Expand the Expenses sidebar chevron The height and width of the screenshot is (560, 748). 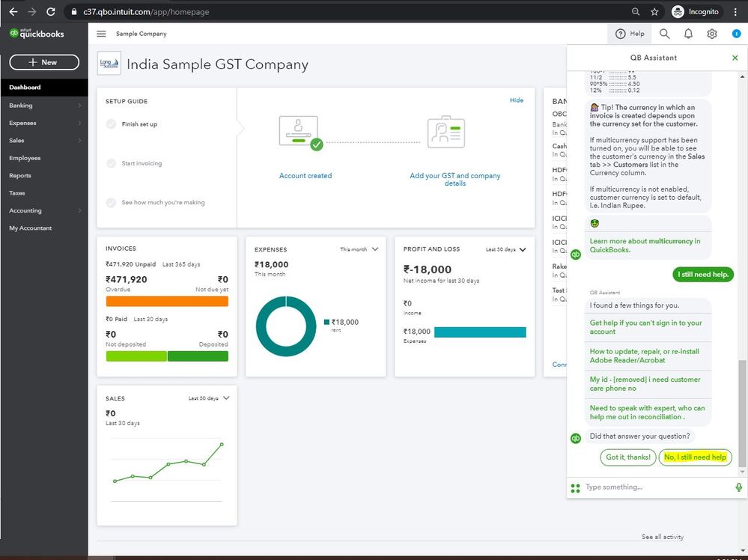(x=79, y=123)
